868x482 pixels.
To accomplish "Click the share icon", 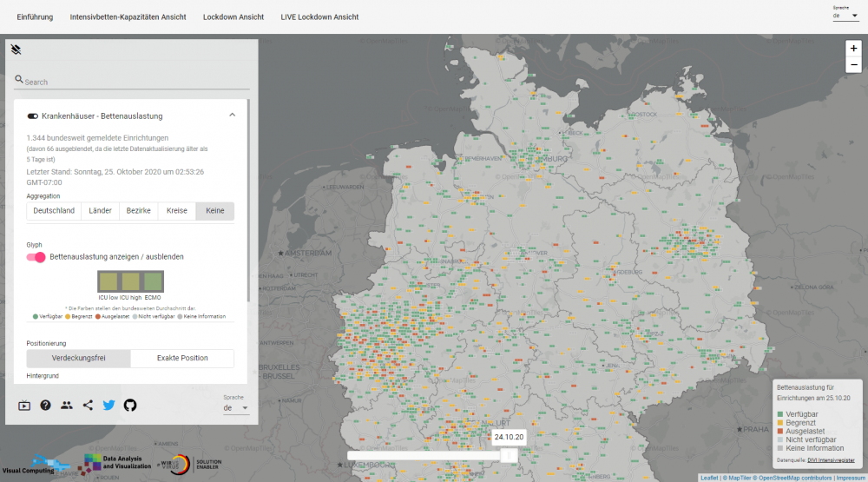I will tap(88, 406).
